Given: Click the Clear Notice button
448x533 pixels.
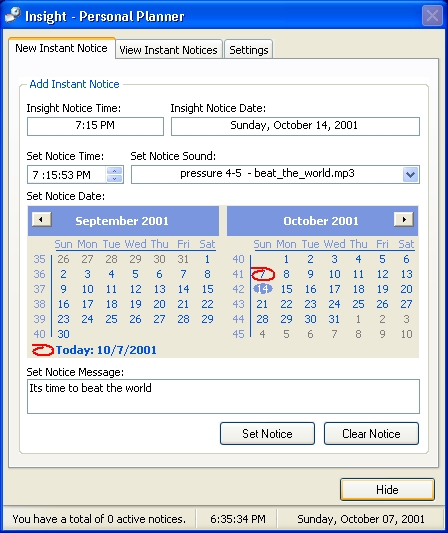Looking at the screenshot, I should click(371, 433).
